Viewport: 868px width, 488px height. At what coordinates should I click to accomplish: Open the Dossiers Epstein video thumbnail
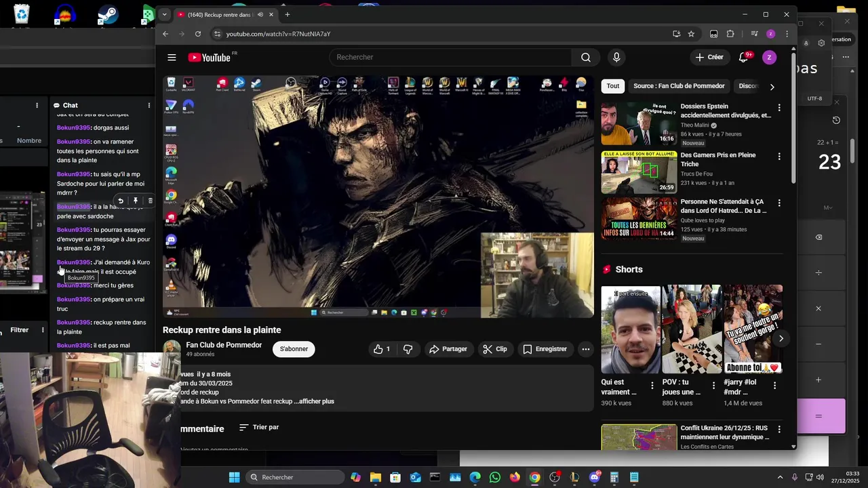point(639,123)
